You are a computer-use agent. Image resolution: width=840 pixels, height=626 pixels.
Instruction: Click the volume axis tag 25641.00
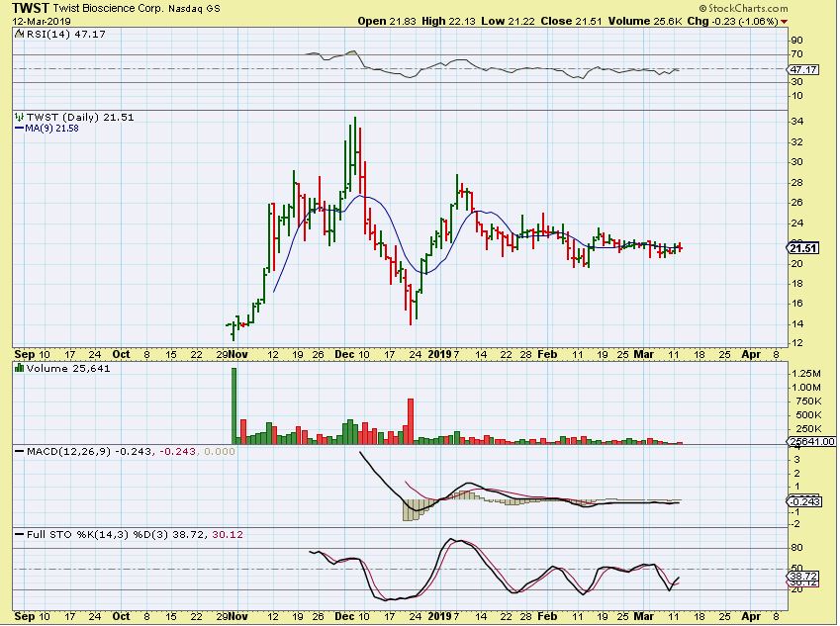coord(809,442)
